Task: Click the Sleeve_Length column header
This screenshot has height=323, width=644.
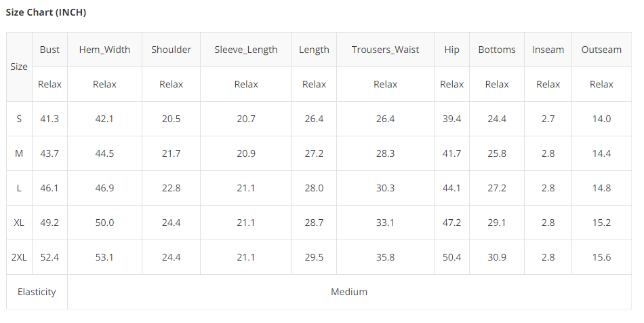Action: coord(246,50)
